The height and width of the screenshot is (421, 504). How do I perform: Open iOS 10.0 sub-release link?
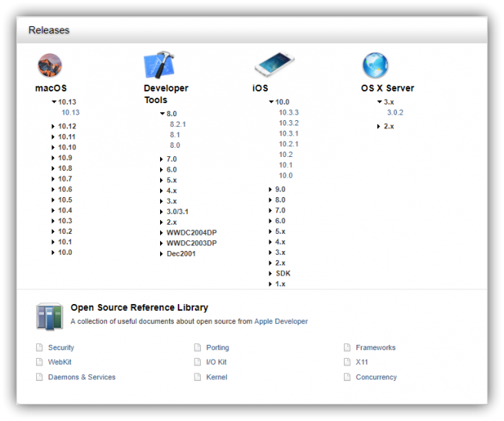click(x=285, y=175)
